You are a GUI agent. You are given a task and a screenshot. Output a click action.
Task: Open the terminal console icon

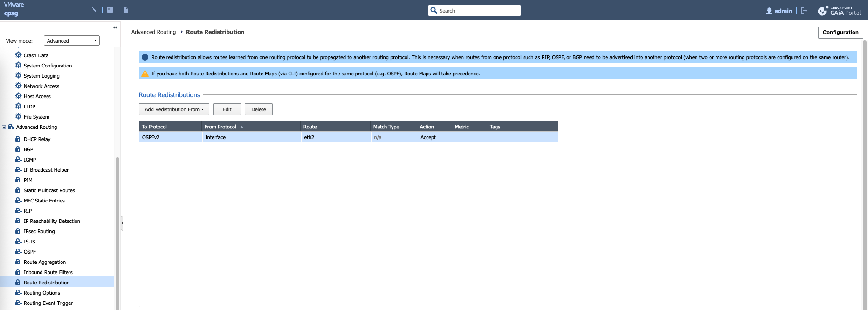point(110,9)
